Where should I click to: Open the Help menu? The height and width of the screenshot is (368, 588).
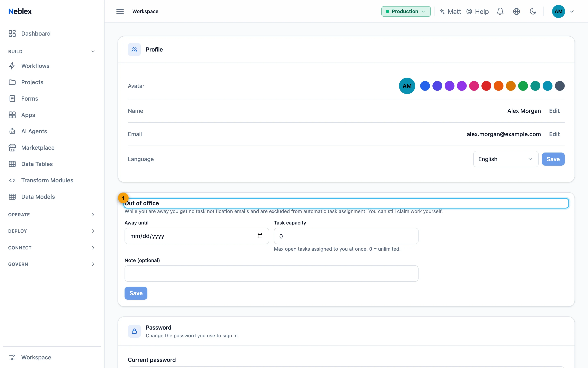(x=478, y=11)
